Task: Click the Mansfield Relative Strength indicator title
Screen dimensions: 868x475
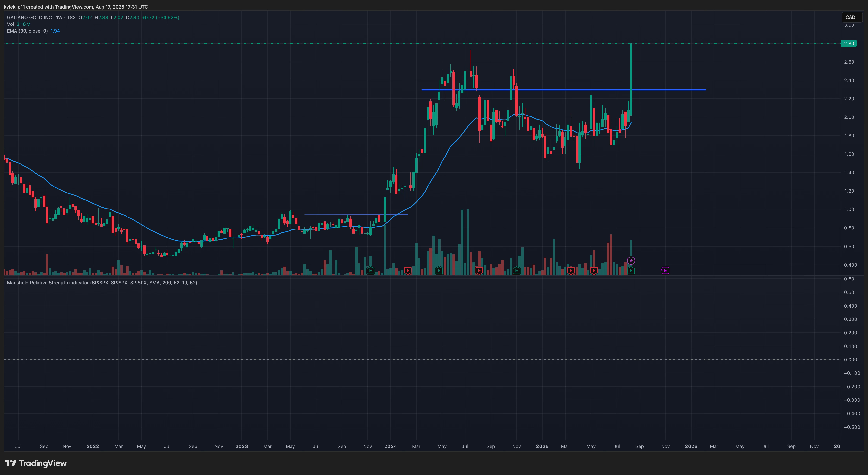Action: click(48, 283)
